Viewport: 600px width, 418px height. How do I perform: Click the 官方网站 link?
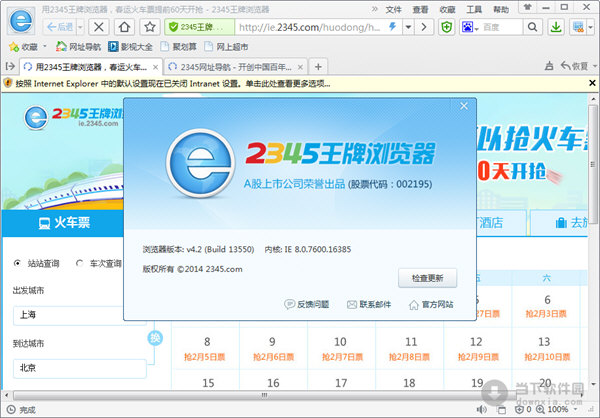pyautogui.click(x=431, y=305)
